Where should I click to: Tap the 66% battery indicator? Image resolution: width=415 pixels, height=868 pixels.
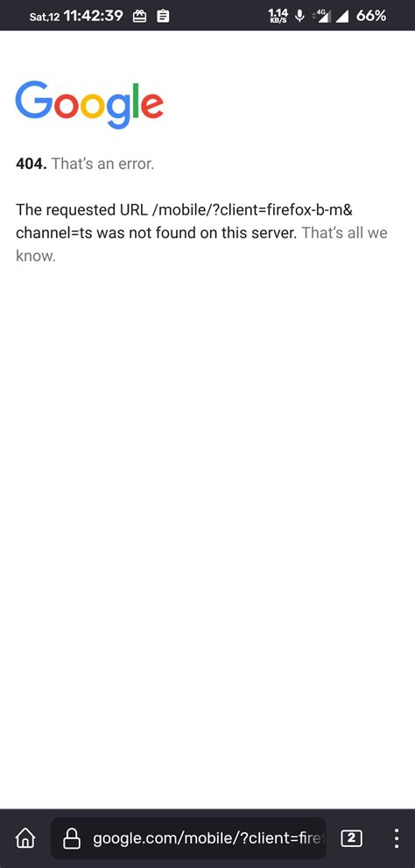pyautogui.click(x=370, y=16)
